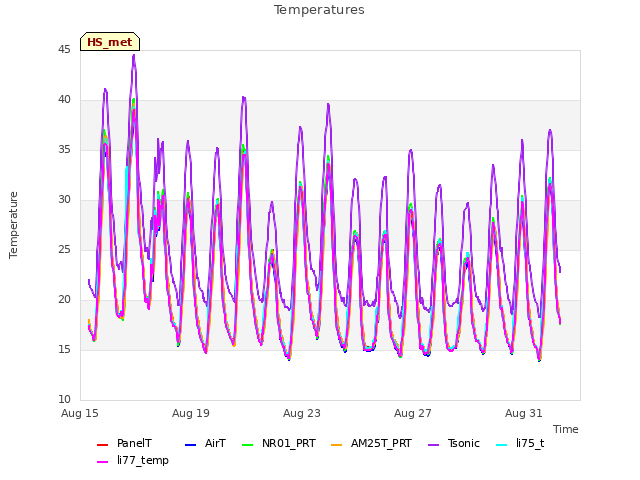Toggle the Tsonic legend entry
This screenshot has height=480, width=640.
[x=454, y=444]
